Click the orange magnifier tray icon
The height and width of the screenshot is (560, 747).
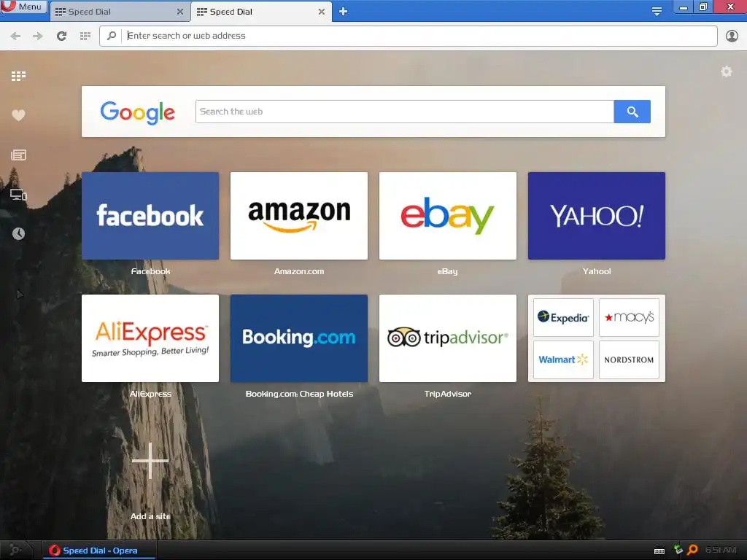693,550
